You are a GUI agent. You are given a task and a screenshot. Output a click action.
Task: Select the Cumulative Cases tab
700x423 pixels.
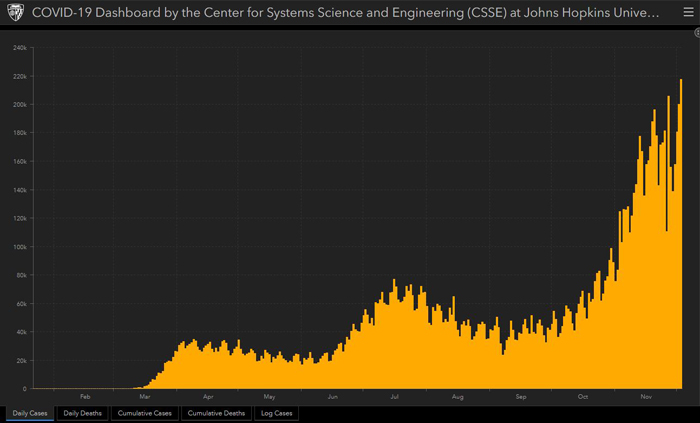click(x=145, y=413)
